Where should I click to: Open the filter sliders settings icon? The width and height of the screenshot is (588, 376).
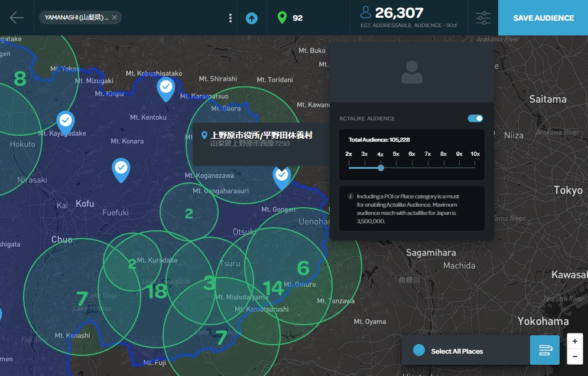point(483,18)
